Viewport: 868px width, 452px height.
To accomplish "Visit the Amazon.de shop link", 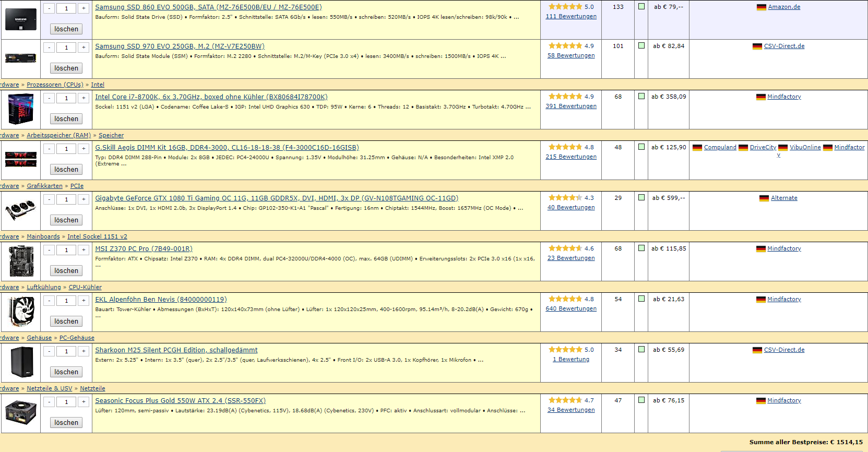I will (x=784, y=7).
